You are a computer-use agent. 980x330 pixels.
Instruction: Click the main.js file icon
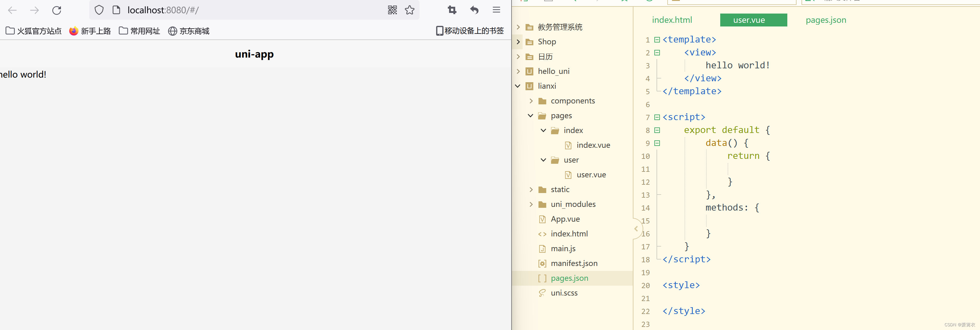(x=543, y=248)
